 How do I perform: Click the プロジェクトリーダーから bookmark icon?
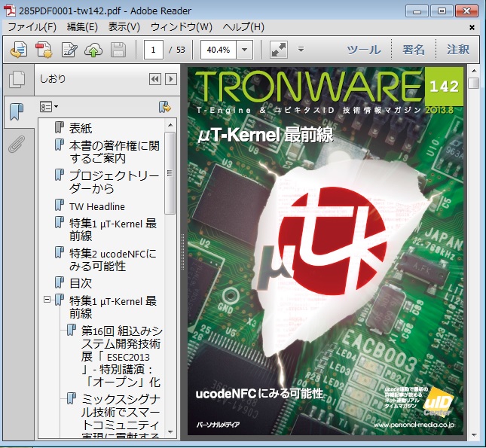60,175
